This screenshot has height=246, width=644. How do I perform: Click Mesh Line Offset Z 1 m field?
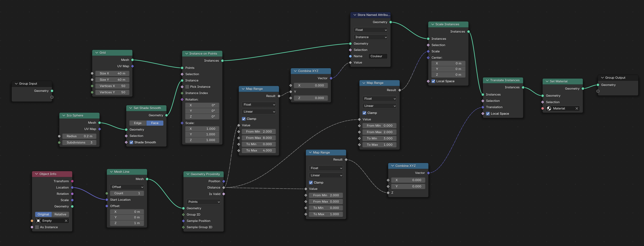pyautogui.click(x=127, y=223)
